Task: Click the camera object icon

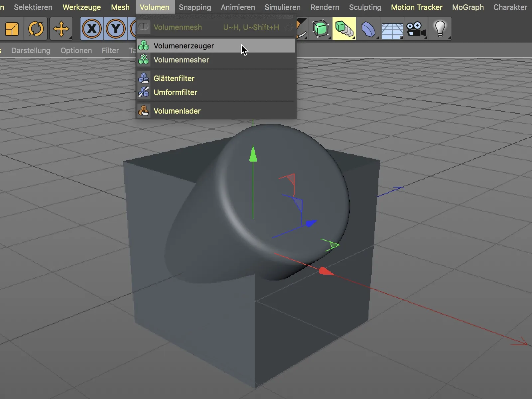Action: coord(416,29)
